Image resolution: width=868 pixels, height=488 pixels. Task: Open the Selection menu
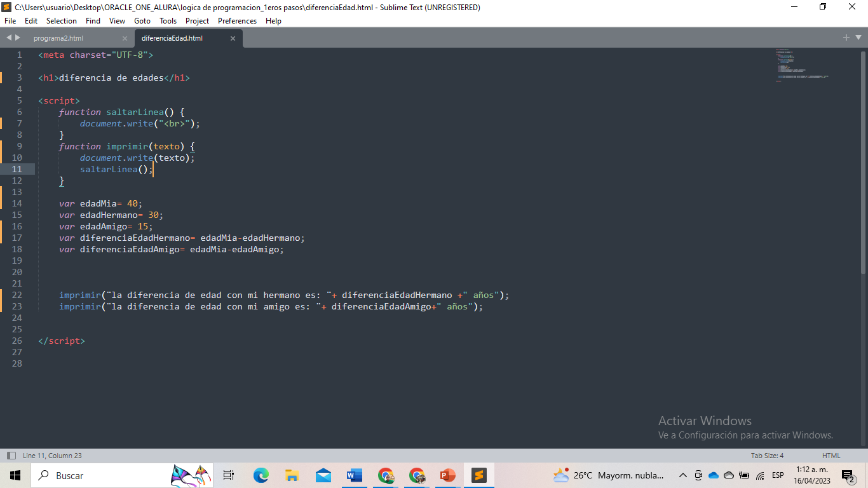click(62, 21)
